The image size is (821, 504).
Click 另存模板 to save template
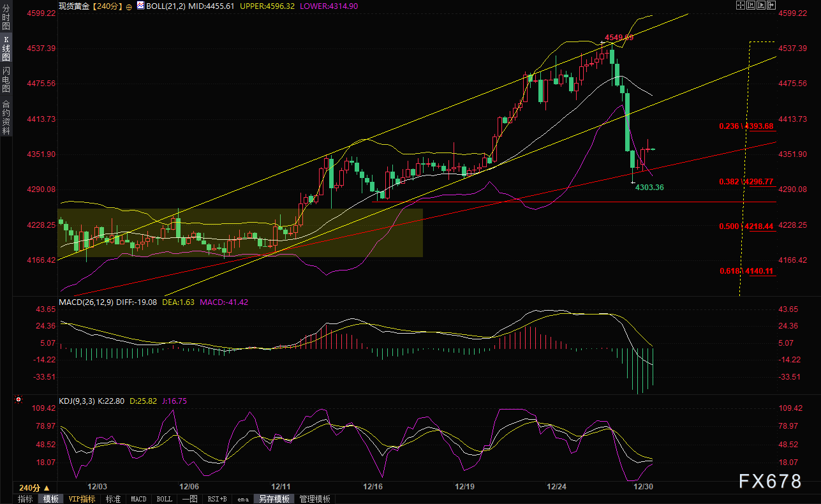click(x=274, y=499)
